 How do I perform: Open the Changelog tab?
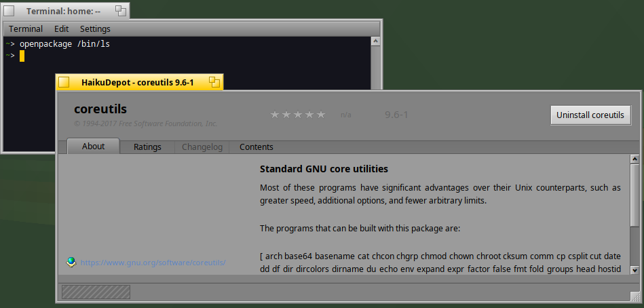point(202,147)
